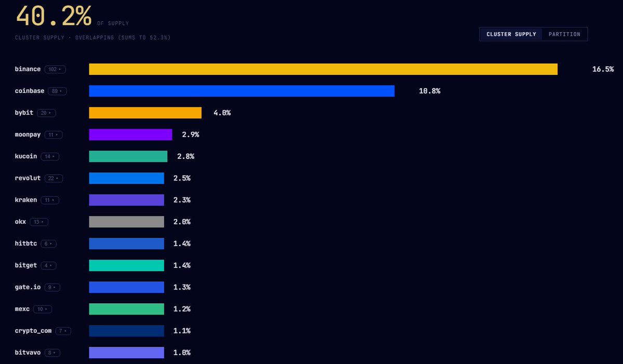This screenshot has width=623, height=364.
Task: Click the 1.3% value for gate.io
Action: tap(182, 287)
